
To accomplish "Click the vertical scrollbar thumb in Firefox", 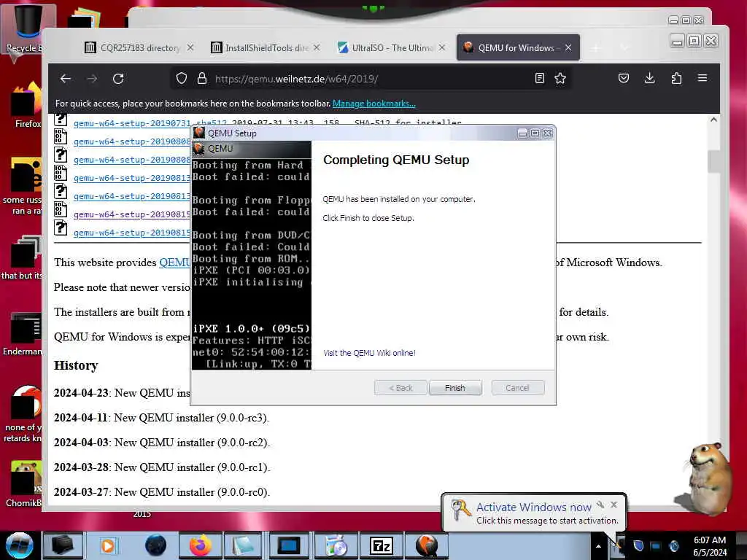I will 713,161.
